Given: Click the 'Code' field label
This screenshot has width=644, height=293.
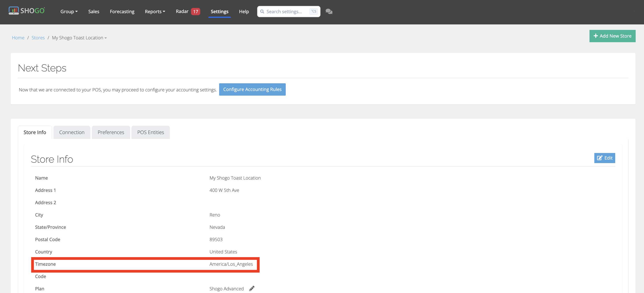Looking at the screenshot, I should point(40,277).
